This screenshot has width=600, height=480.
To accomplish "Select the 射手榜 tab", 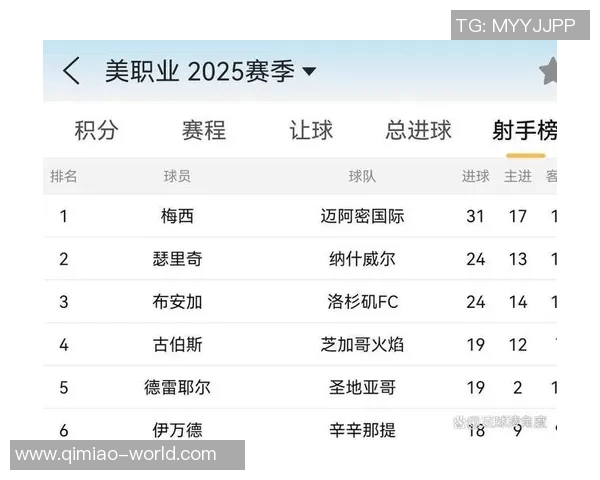I will pyautogui.click(x=525, y=130).
